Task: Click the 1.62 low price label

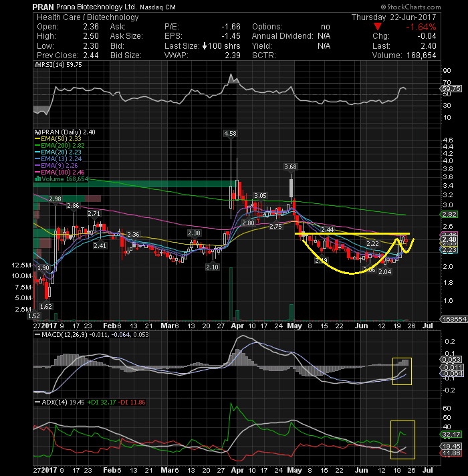Action: coord(46,306)
